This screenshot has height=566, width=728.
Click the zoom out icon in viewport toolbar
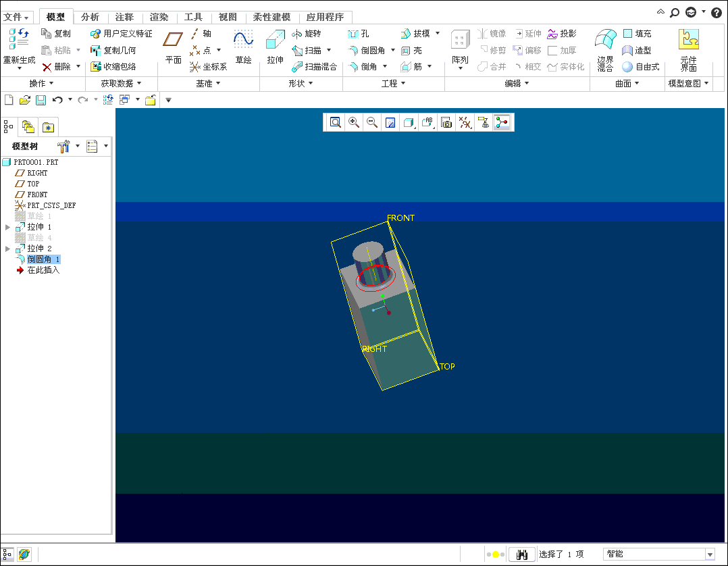tap(372, 122)
